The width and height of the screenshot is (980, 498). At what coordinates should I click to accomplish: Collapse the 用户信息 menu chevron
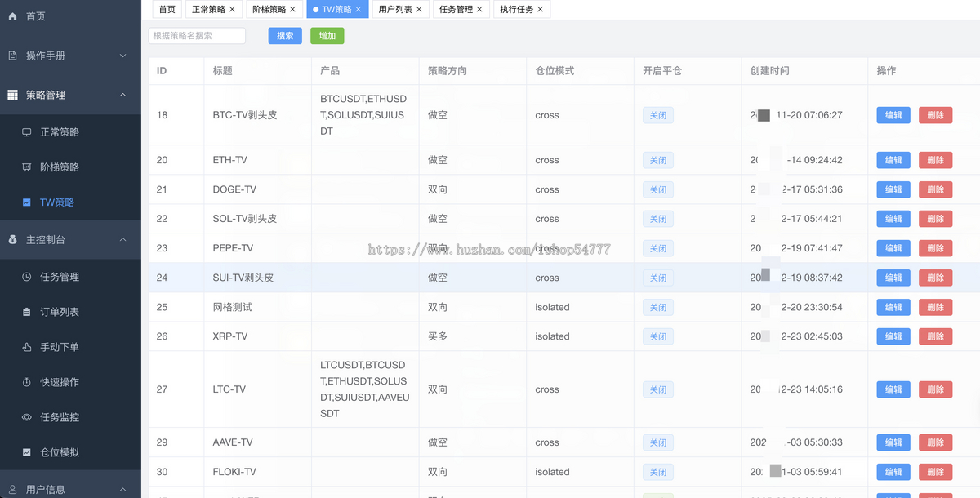pyautogui.click(x=123, y=490)
